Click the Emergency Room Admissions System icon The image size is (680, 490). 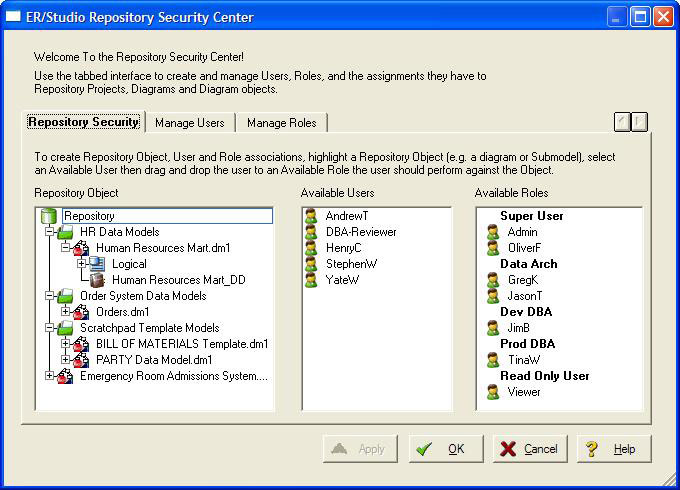[65, 376]
